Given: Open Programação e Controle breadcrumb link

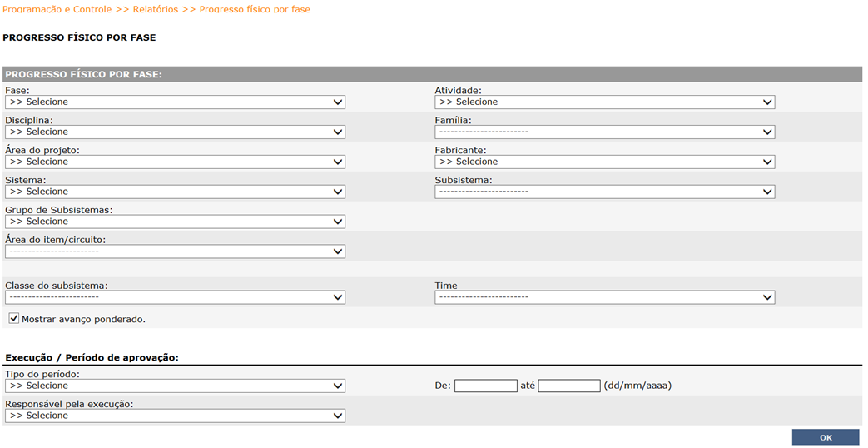Looking at the screenshot, I should point(57,9).
